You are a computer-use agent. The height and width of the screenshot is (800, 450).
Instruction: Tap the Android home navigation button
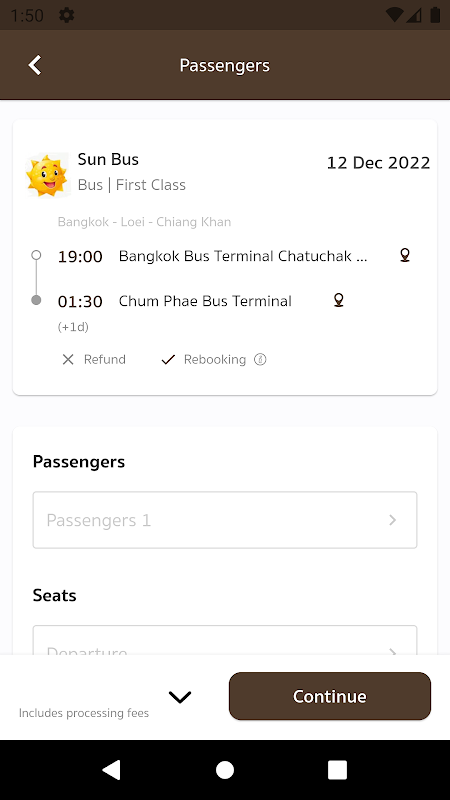[225, 770]
